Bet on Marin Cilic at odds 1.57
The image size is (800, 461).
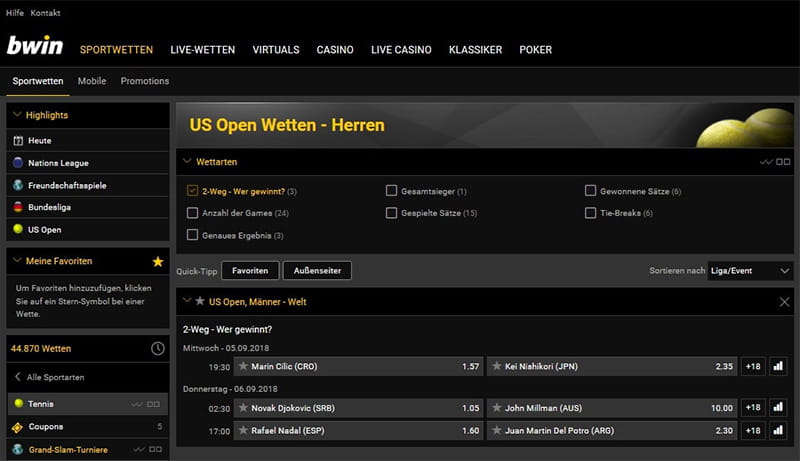point(358,366)
